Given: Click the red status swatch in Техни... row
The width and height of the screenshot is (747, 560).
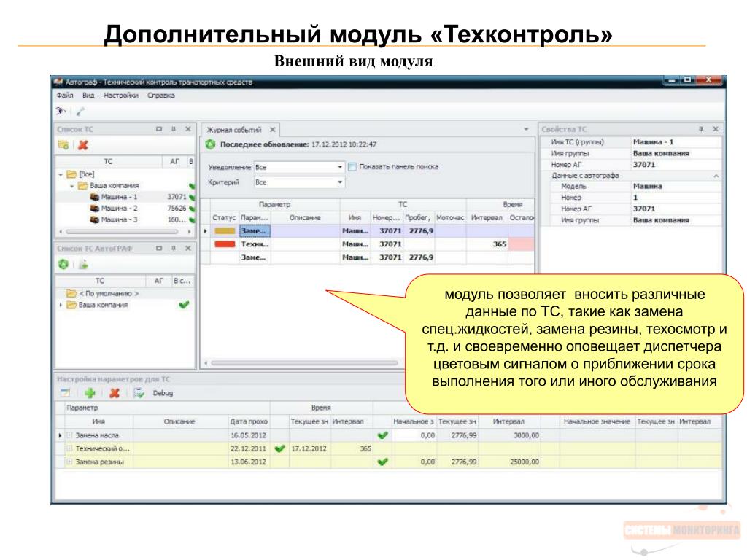Looking at the screenshot, I should 225,244.
